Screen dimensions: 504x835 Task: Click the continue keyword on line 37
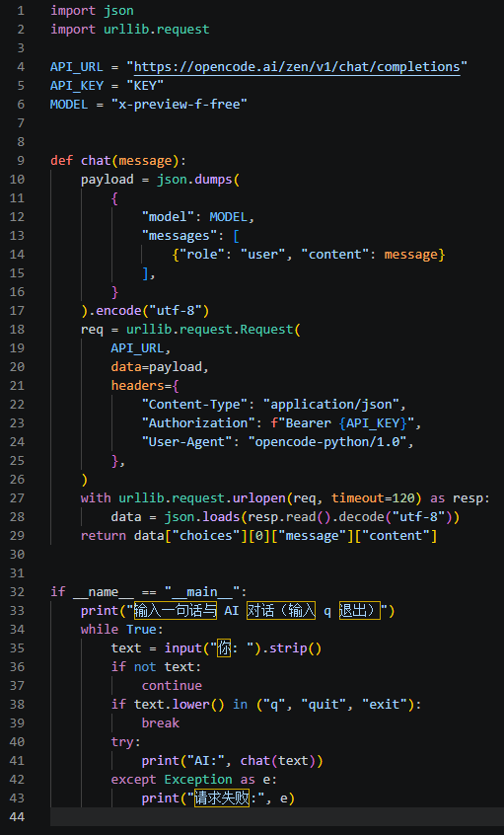click(x=172, y=685)
